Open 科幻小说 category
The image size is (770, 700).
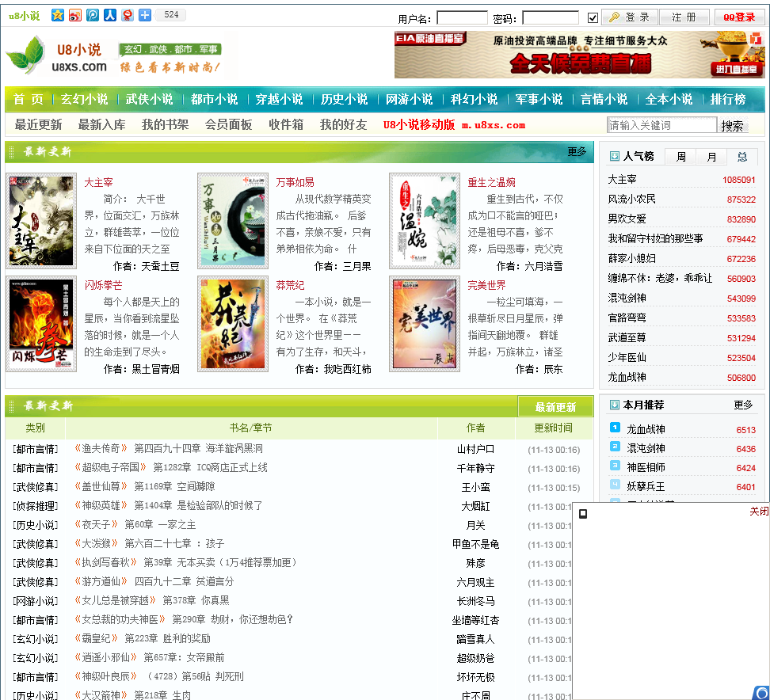click(x=474, y=99)
